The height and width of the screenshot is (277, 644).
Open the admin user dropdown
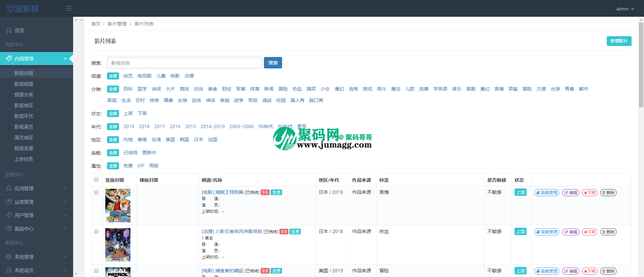tap(625, 9)
